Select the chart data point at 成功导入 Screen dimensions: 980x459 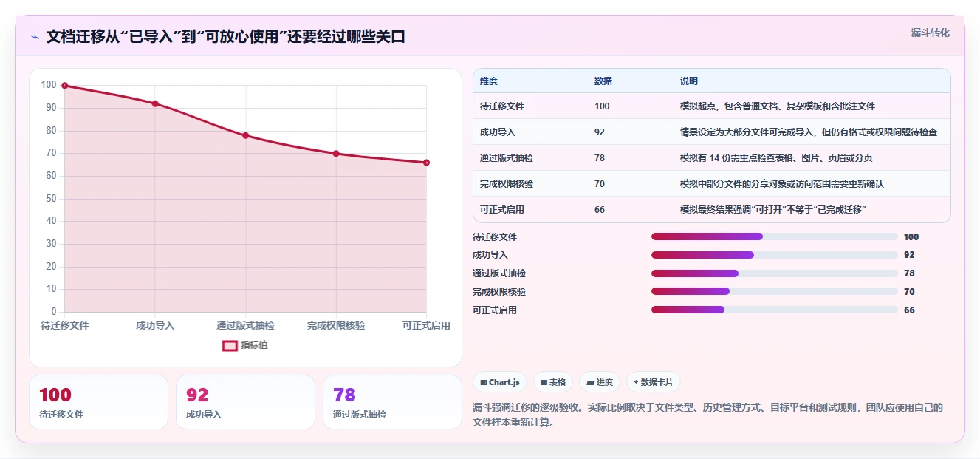pyautogui.click(x=155, y=103)
